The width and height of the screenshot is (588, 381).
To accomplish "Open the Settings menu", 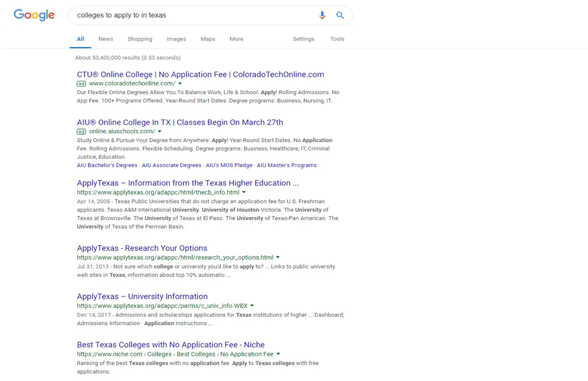I will click(x=303, y=39).
